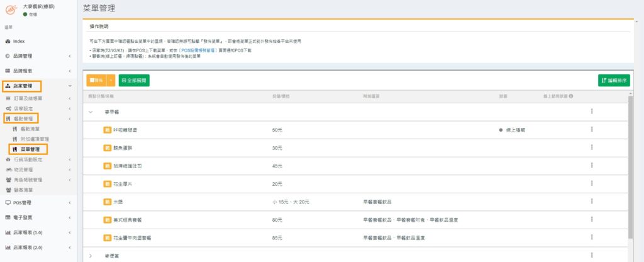Expand the 麥便當 category chevron
Viewport: 644px width, 262px height.
[x=91, y=256]
